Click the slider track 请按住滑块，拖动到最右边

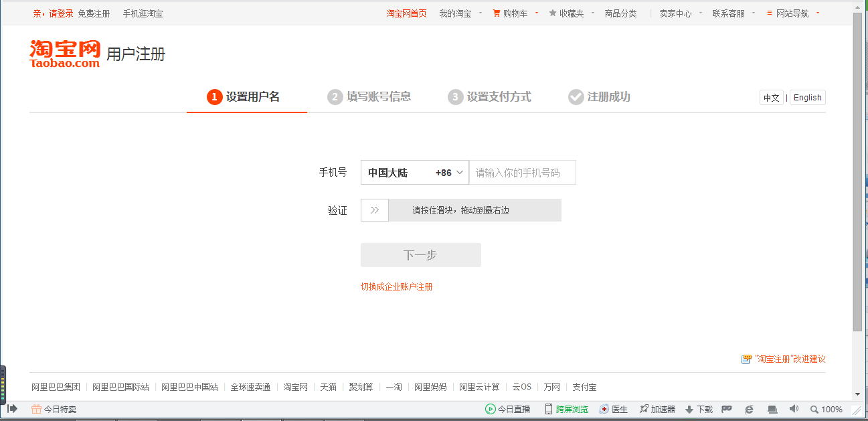(x=461, y=210)
